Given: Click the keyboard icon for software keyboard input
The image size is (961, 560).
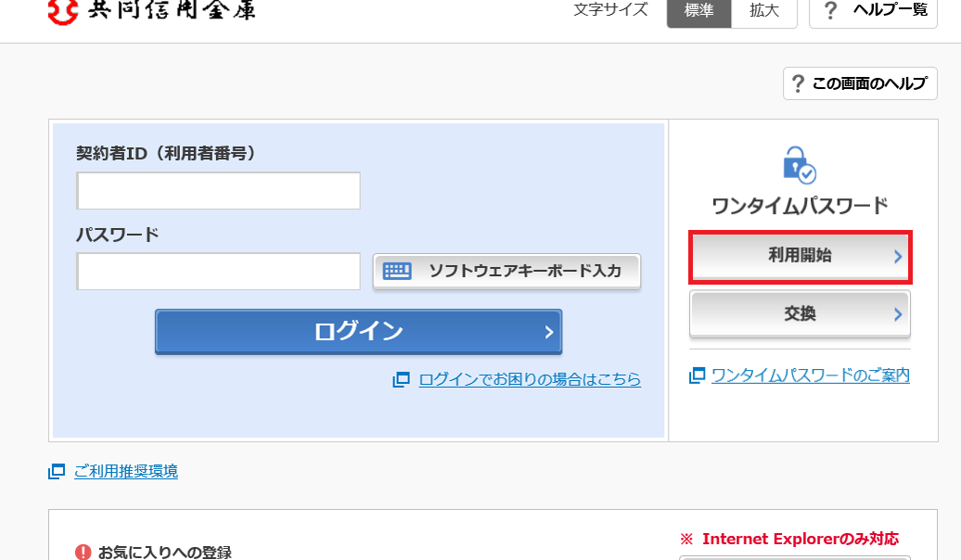Looking at the screenshot, I should 397,271.
